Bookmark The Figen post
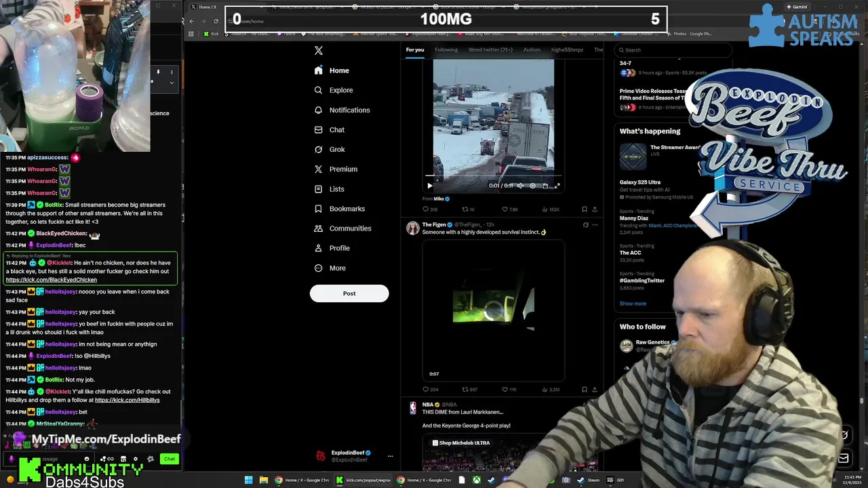The width and height of the screenshot is (868, 488). [584, 390]
